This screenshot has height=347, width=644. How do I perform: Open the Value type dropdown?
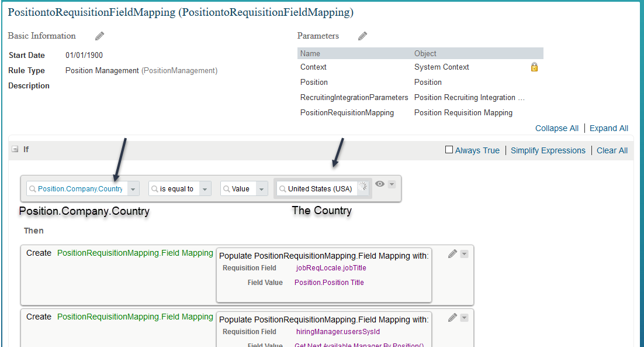[261, 189]
